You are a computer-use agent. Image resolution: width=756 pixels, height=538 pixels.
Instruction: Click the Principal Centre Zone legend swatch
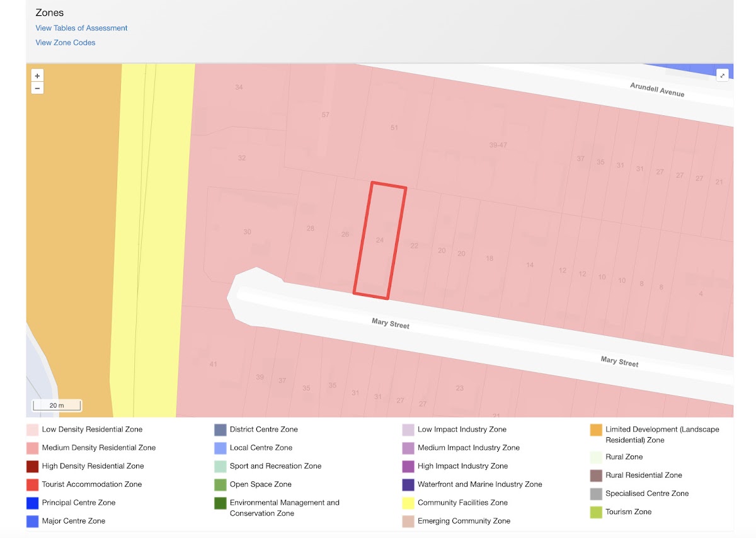coord(31,503)
